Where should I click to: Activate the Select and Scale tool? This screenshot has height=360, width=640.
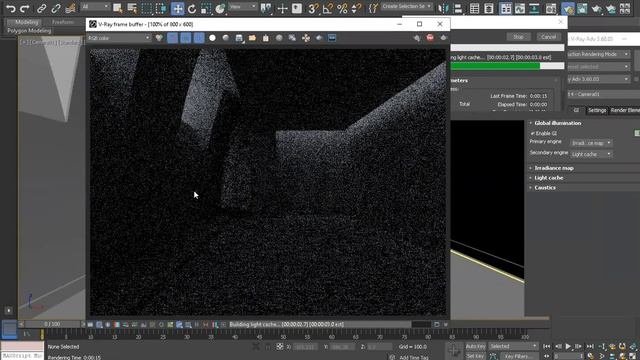pos(206,8)
